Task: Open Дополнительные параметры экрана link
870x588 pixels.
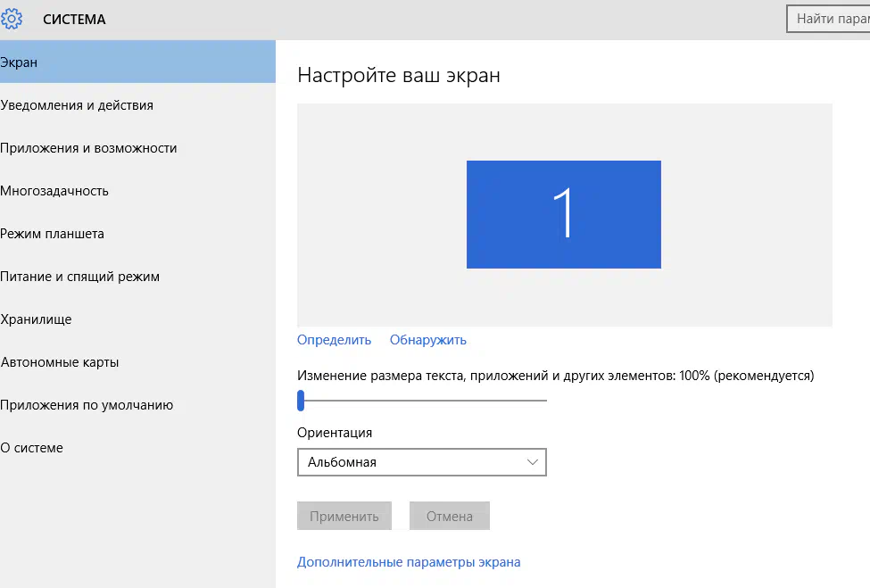Action: [x=409, y=562]
